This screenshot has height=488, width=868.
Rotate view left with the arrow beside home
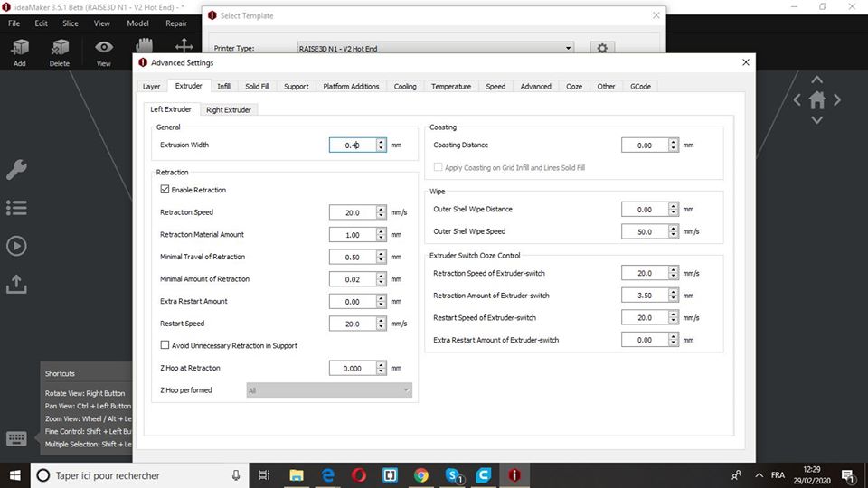tap(797, 100)
